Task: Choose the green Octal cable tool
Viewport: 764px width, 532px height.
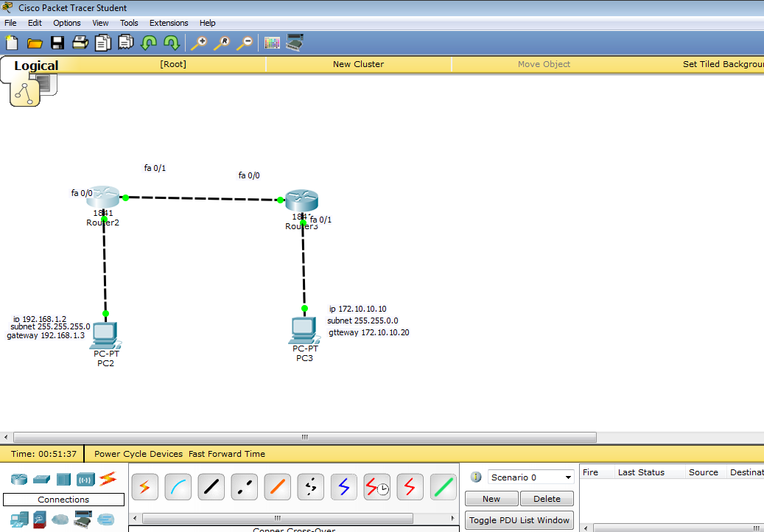Action: [x=443, y=487]
